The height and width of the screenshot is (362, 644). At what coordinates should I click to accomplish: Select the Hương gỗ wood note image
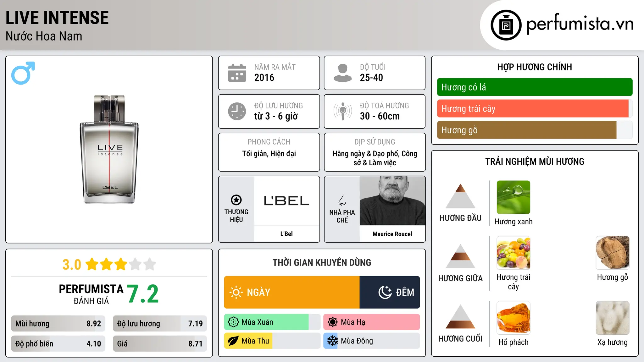point(613,253)
